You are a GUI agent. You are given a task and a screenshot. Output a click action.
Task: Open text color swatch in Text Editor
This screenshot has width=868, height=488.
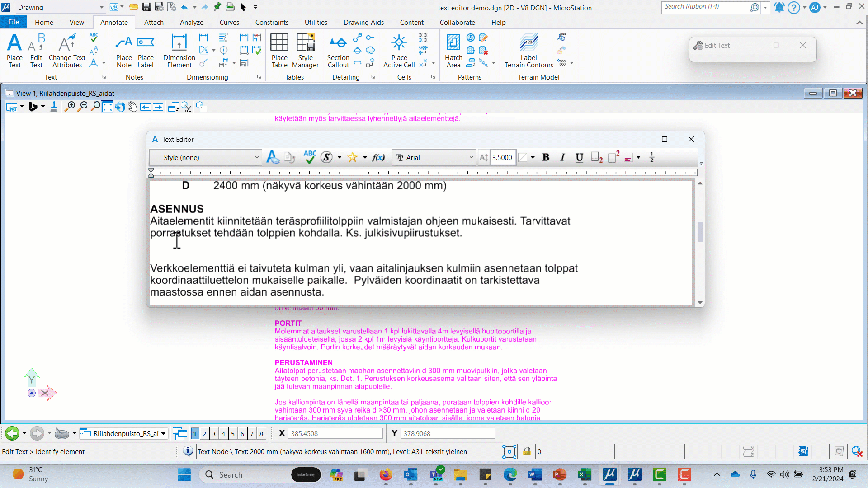tap(523, 157)
